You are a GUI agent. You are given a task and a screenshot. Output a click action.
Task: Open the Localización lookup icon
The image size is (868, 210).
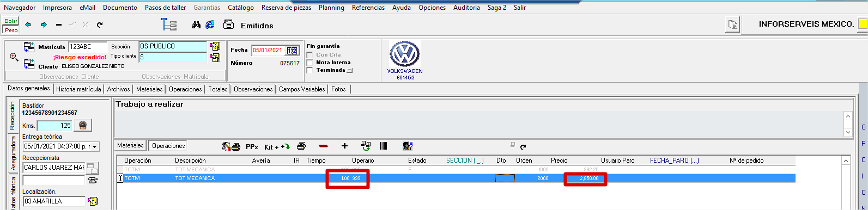93,201
